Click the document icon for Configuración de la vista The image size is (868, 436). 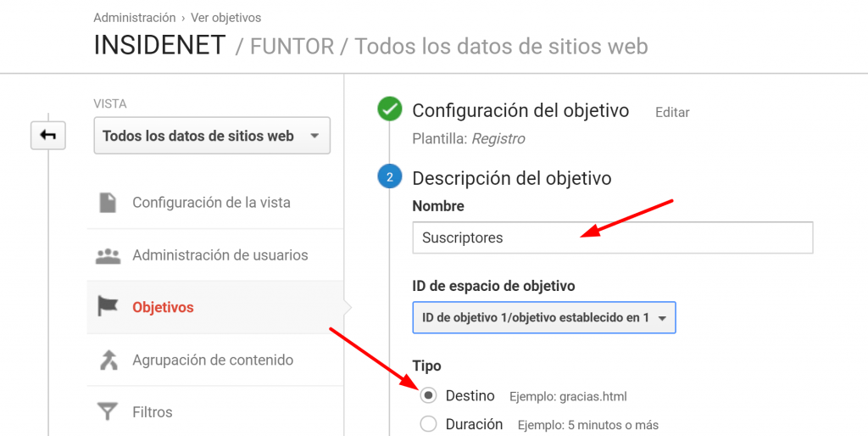click(x=108, y=203)
